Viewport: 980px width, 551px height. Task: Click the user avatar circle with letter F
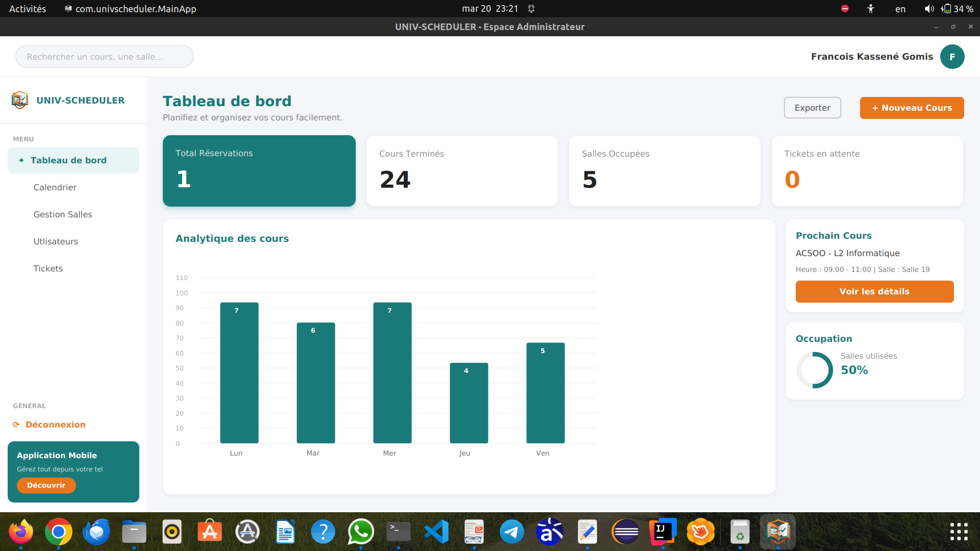point(952,57)
